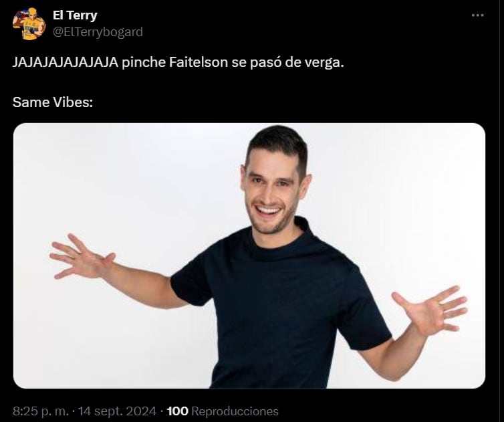Click the word Faitelson in the tweet
Viewport: 504px width, 422px height.
(x=199, y=62)
